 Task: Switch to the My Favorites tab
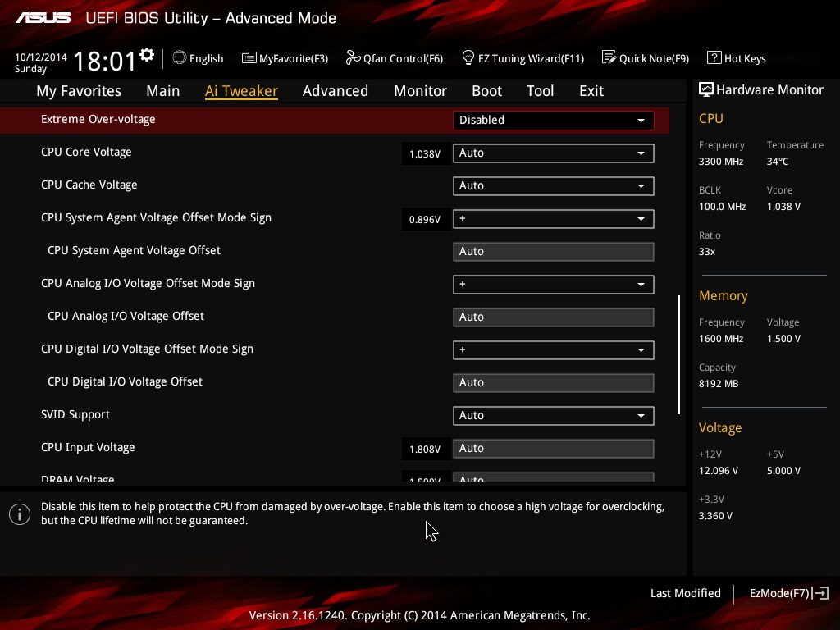pos(79,90)
